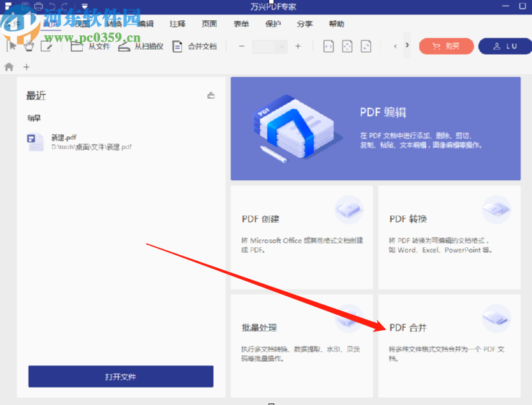Activate the hand pan tool
The width and height of the screenshot is (532, 405).
(x=29, y=46)
